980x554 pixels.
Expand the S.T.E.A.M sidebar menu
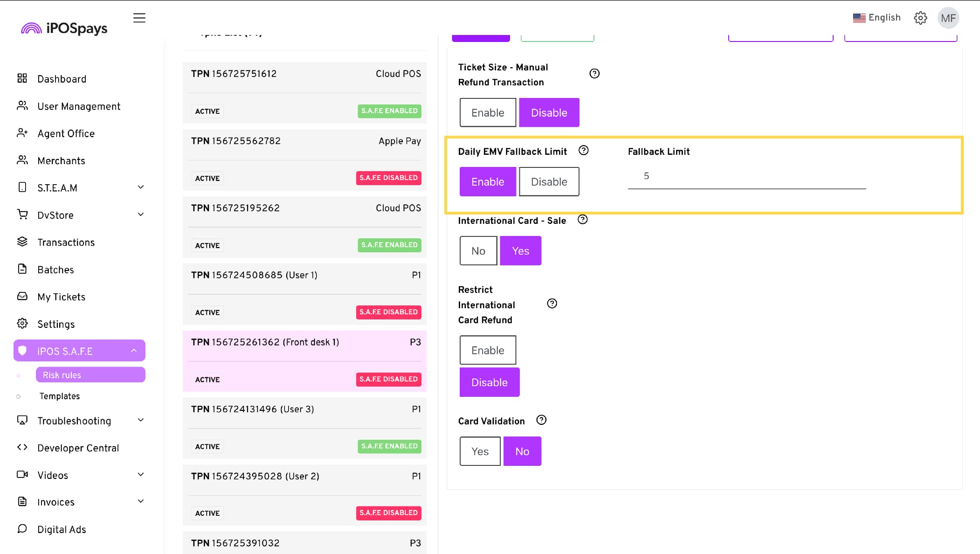click(x=141, y=187)
